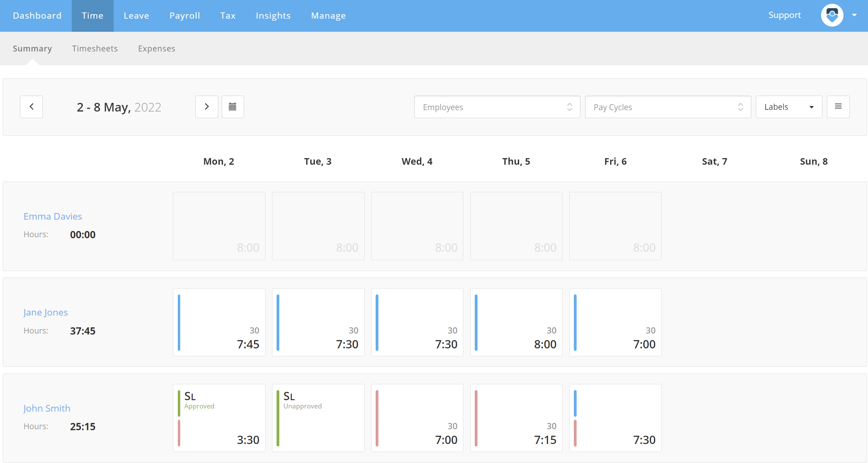Viewport: 868px width, 463px height.
Task: Click Emma Davies empty Wednesday 8:00 cell
Action: tap(417, 226)
